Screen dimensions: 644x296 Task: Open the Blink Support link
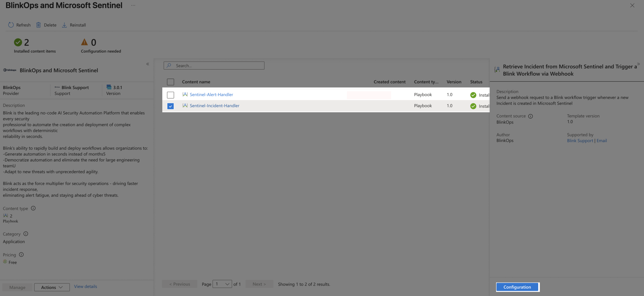(x=580, y=141)
